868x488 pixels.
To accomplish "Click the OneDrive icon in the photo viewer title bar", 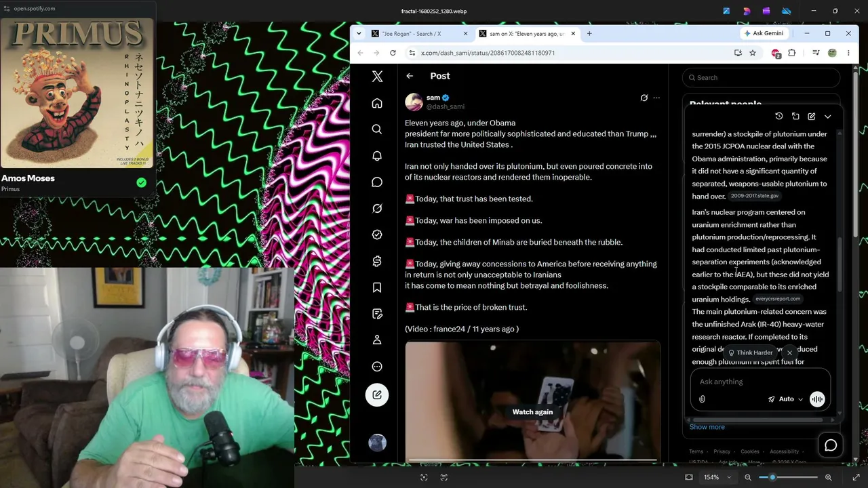I will [787, 11].
